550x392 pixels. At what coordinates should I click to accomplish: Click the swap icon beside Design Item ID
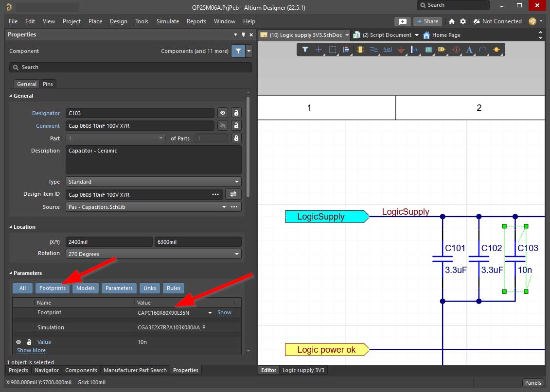coord(233,194)
